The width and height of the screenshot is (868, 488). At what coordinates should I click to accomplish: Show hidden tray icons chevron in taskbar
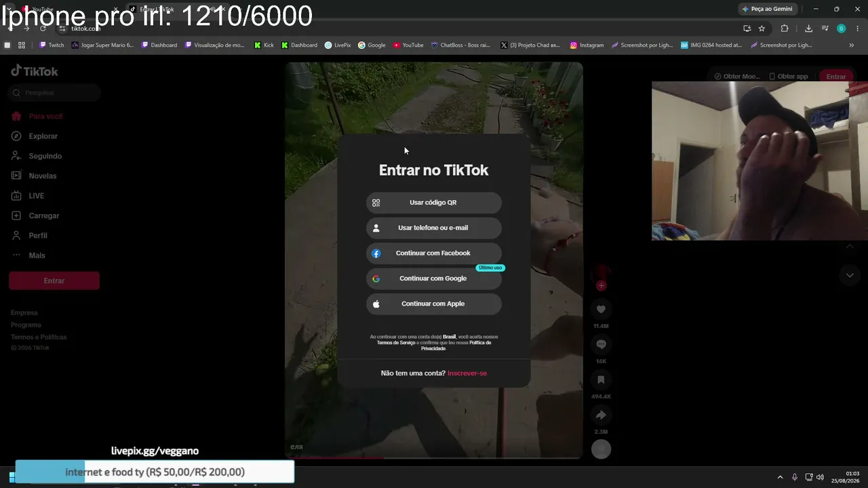tap(780, 477)
